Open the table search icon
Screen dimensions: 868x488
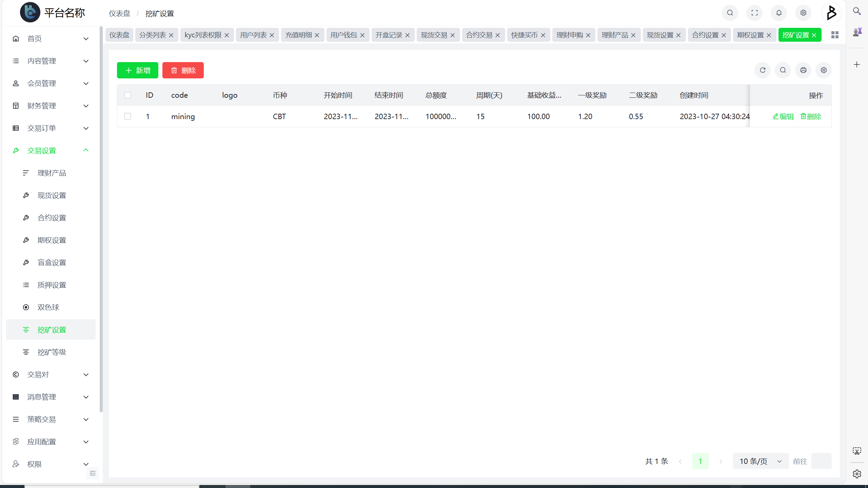(x=783, y=70)
